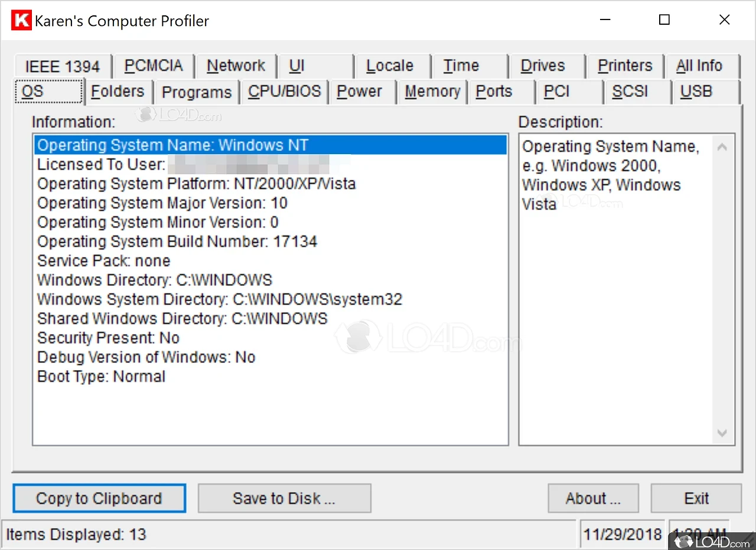Select 'Operating System Build Number: 17134' row
This screenshot has height=550, width=756.
point(271,241)
